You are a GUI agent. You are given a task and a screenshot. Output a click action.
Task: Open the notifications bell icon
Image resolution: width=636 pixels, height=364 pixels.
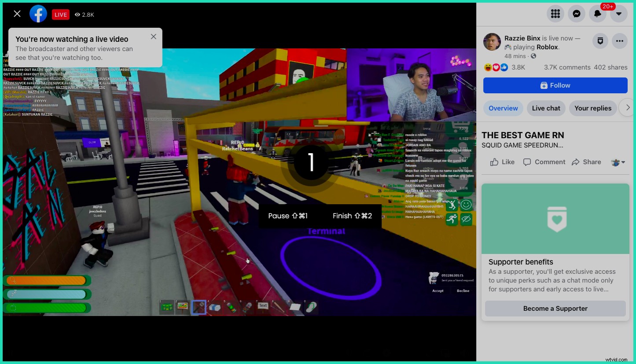pos(598,14)
